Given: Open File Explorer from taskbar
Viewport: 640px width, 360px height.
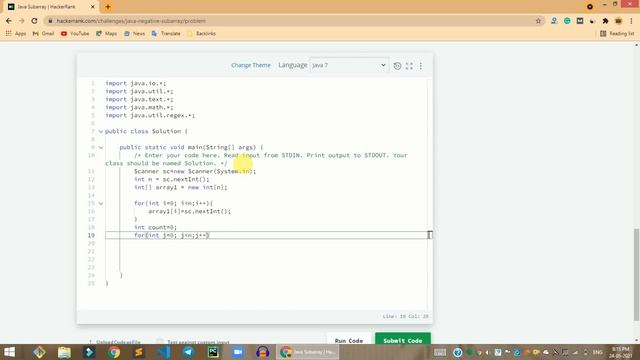Looking at the screenshot, I should [64, 352].
